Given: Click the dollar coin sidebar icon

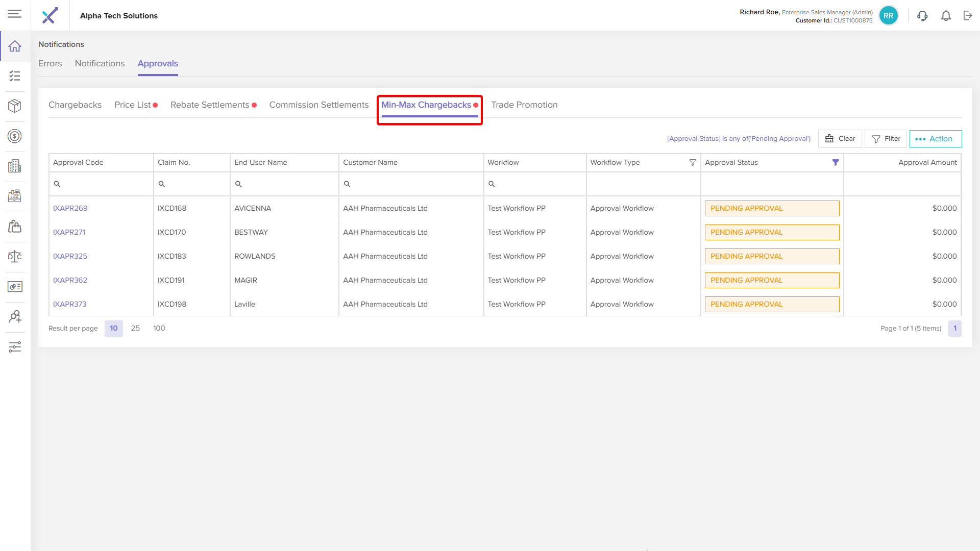Looking at the screenshot, I should tap(15, 136).
